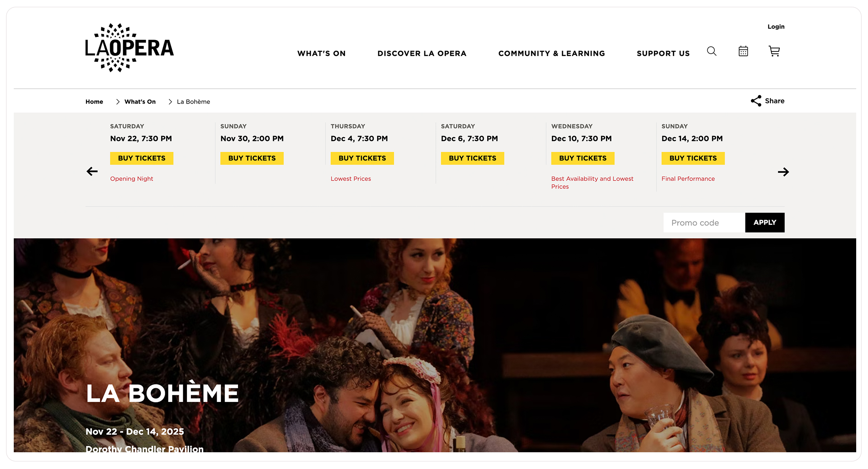The height and width of the screenshot is (469, 868).
Task: Open the Support Us menu
Action: tap(663, 53)
